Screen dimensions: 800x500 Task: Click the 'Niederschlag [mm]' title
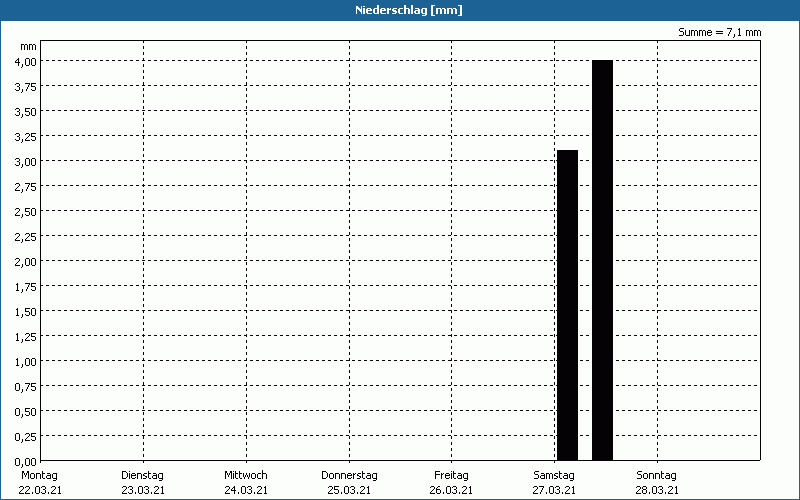point(409,10)
